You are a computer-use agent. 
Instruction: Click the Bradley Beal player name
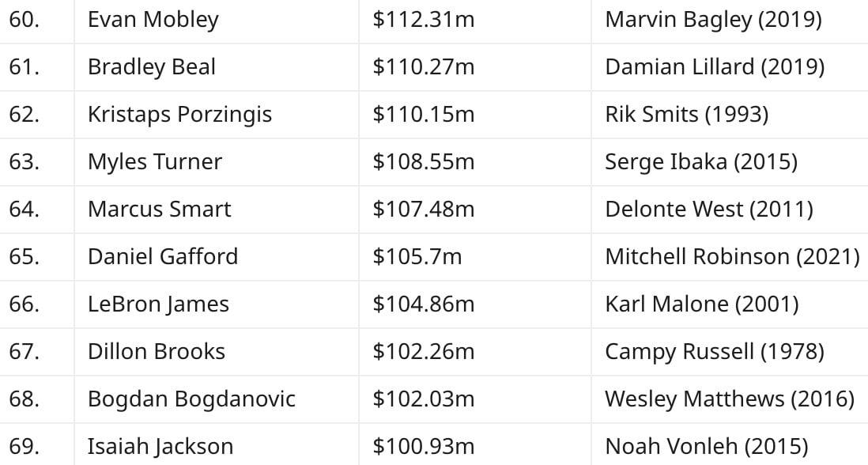click(x=151, y=67)
